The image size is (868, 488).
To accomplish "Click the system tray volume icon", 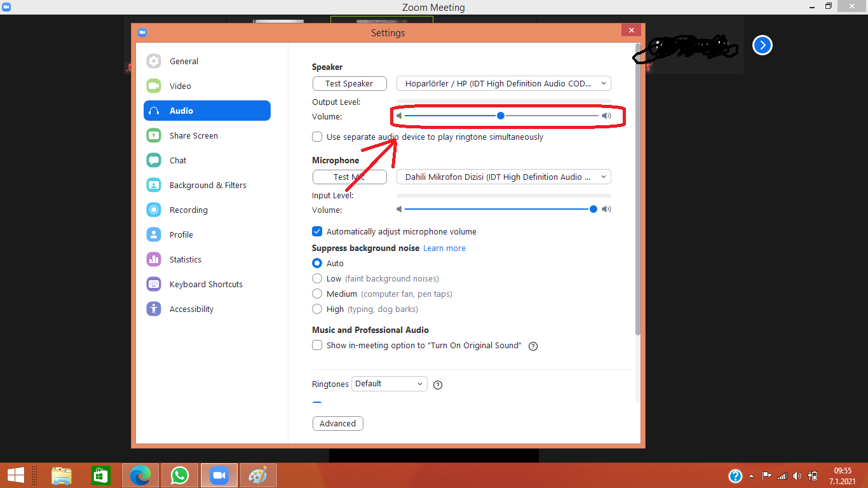I will [x=797, y=476].
